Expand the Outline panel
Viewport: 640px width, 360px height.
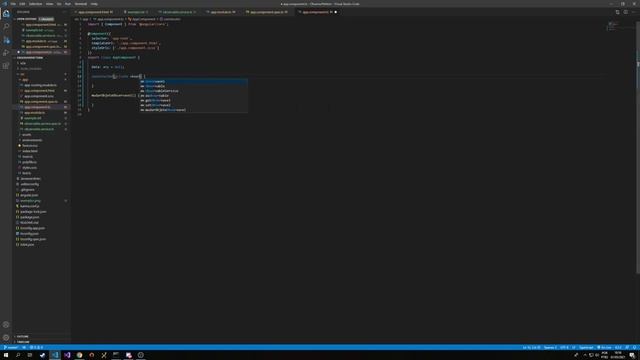23,337
